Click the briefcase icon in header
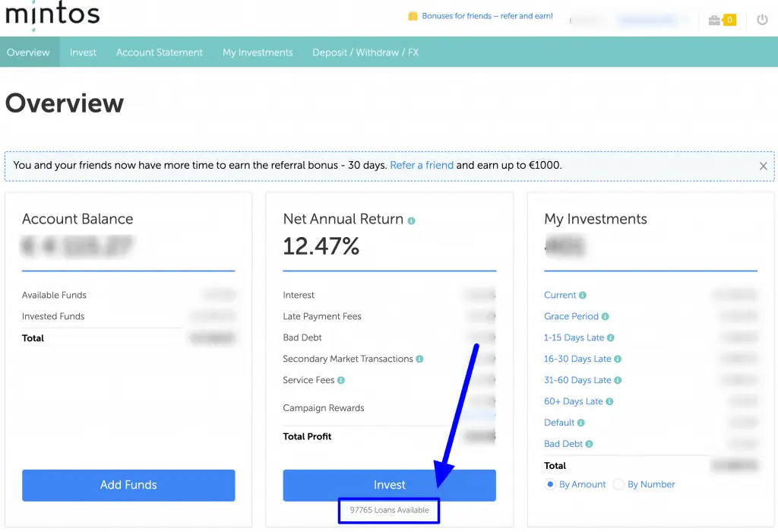Viewport: 778px width, 532px height. coord(714,21)
